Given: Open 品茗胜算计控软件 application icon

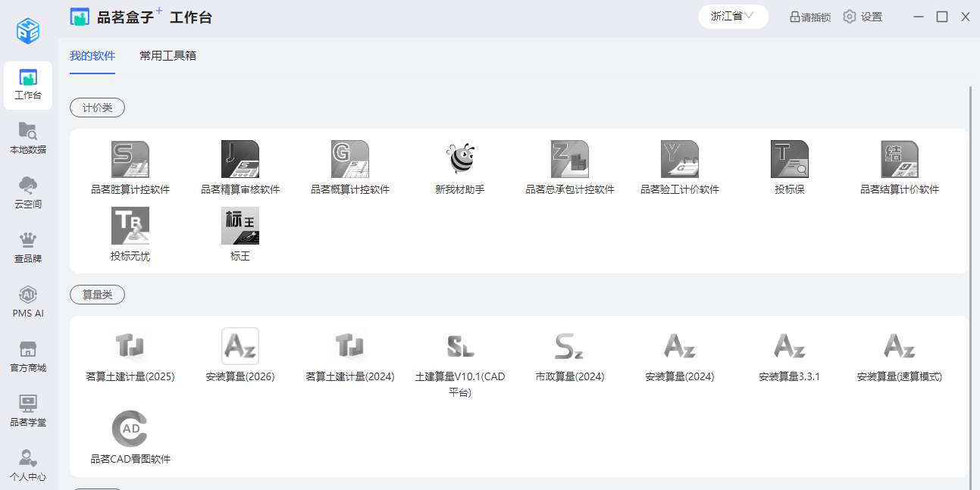Looking at the screenshot, I should (130, 160).
